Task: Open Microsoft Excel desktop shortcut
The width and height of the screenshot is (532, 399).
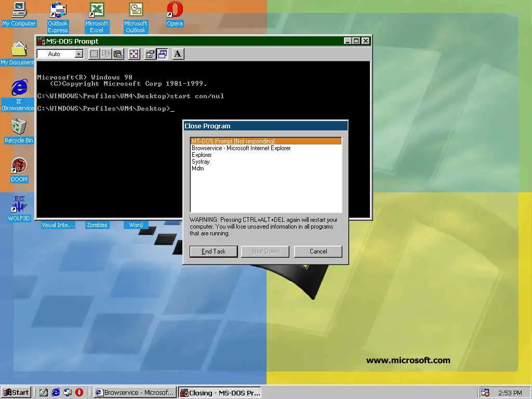Action: [x=97, y=17]
